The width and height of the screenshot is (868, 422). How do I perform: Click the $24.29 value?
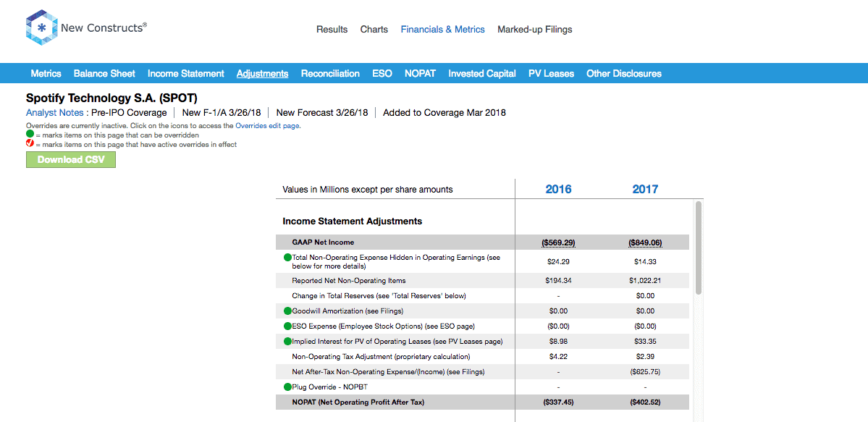(559, 261)
